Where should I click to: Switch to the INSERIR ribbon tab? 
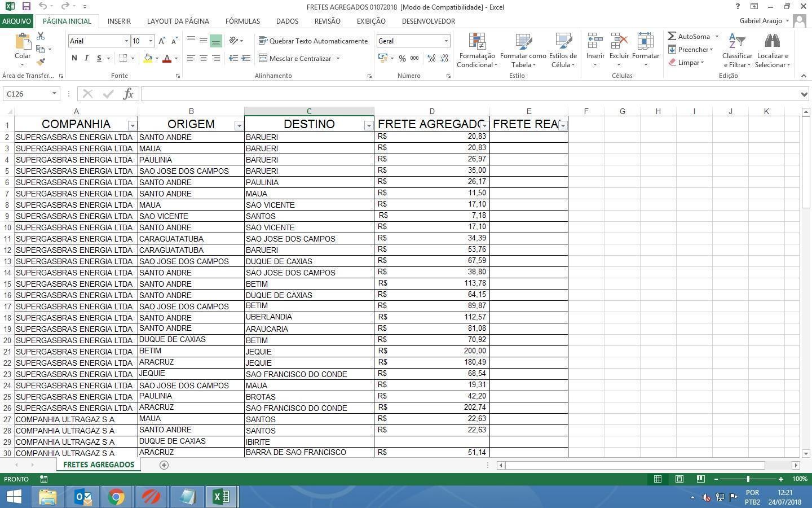point(119,21)
